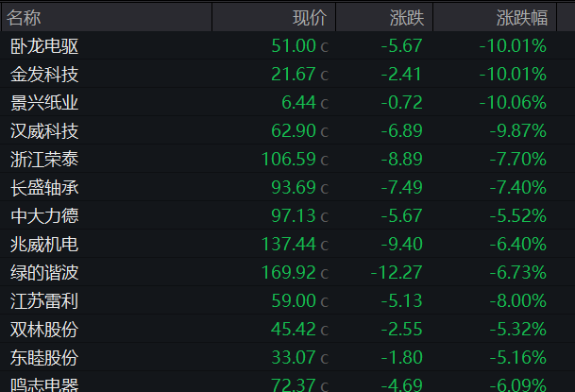Click the 浙江荣泰 stock name
The image size is (575, 392).
pyautogui.click(x=44, y=159)
